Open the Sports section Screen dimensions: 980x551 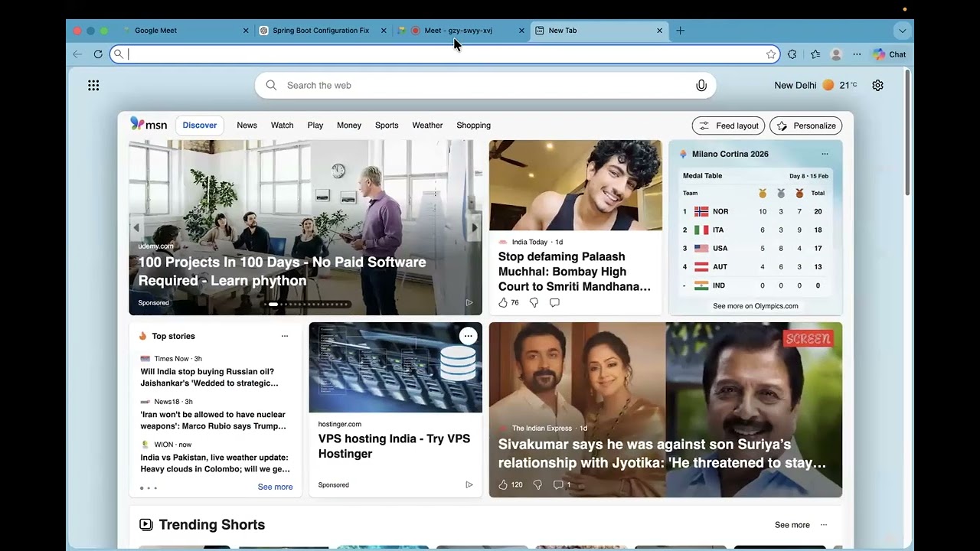[x=387, y=126]
